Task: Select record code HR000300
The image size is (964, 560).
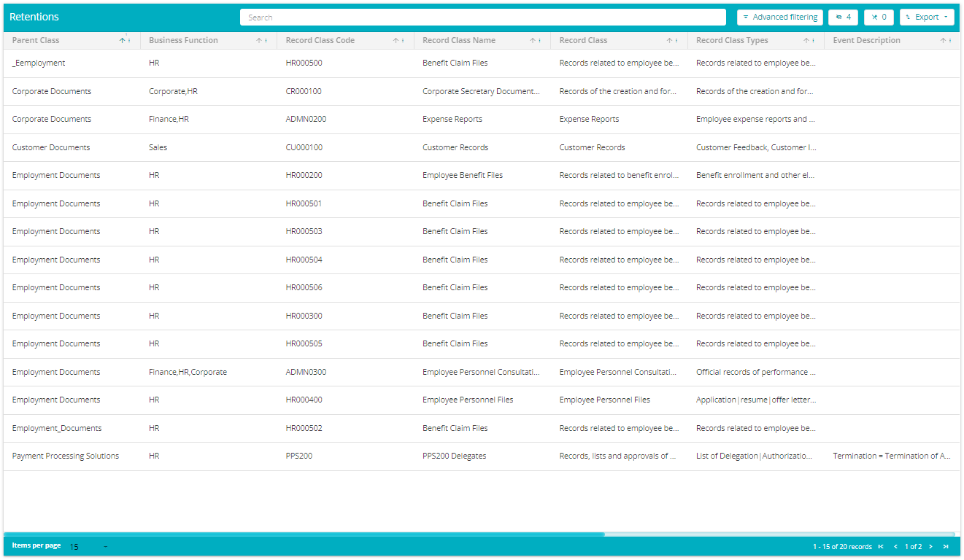Action: pos(304,316)
